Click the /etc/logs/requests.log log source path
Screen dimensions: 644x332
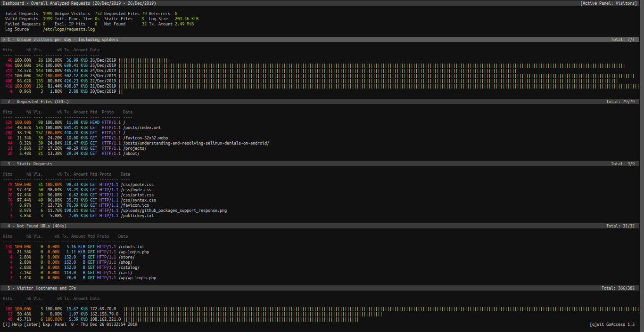pos(68,29)
